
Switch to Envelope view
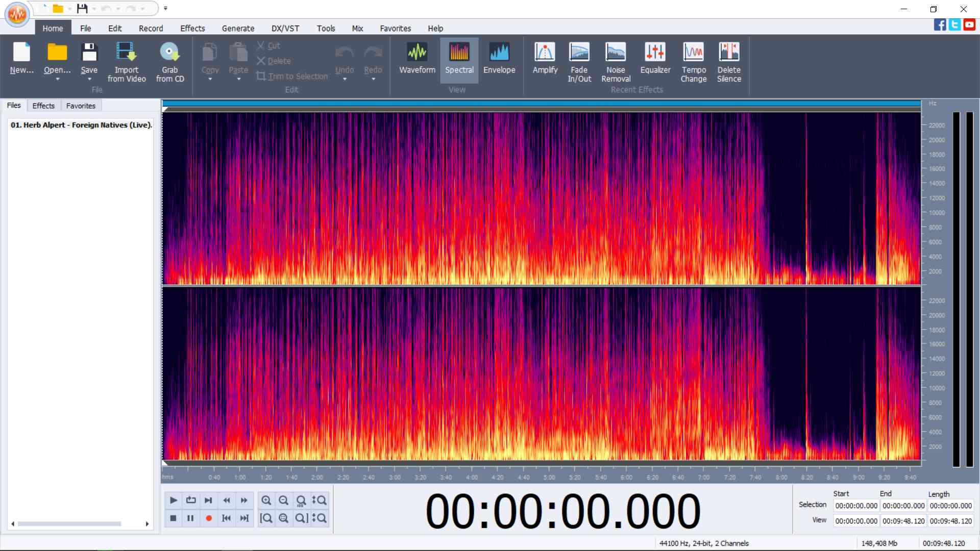pos(499,58)
